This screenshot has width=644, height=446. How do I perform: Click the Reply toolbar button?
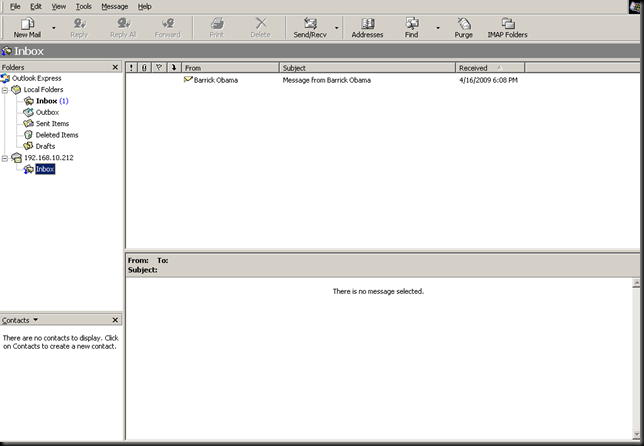pyautogui.click(x=79, y=28)
